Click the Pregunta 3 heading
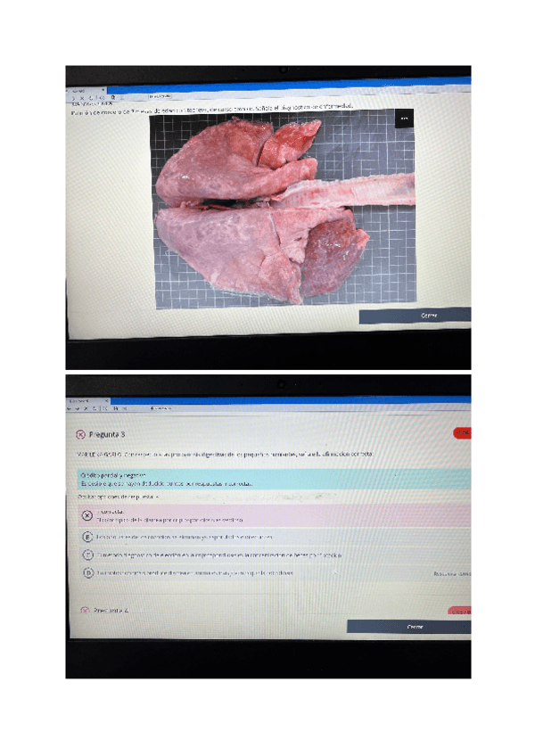 pos(107,434)
